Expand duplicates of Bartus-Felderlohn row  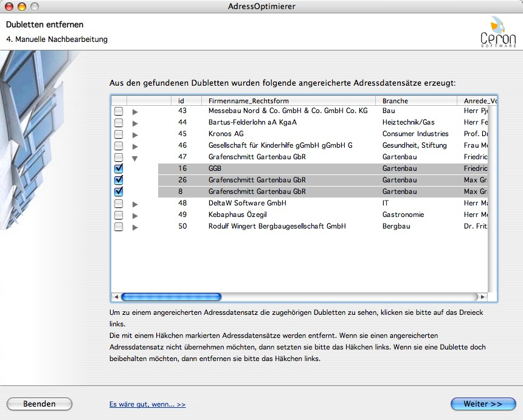pos(135,123)
